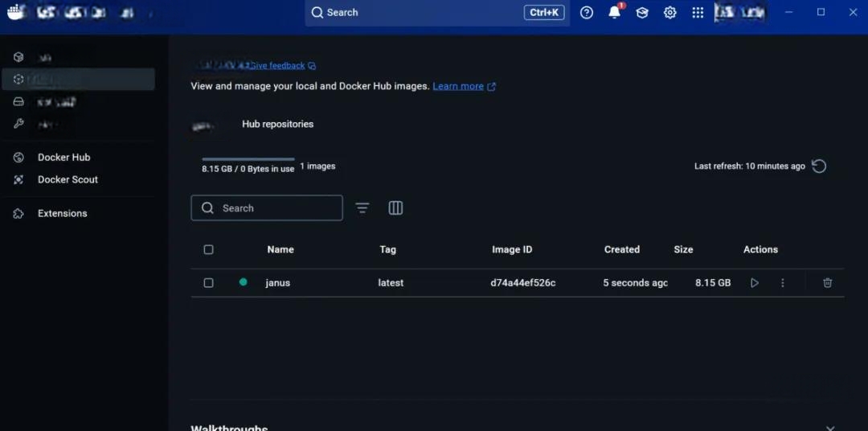Click the green status dot for janus
The height and width of the screenshot is (431, 868).
[243, 282]
